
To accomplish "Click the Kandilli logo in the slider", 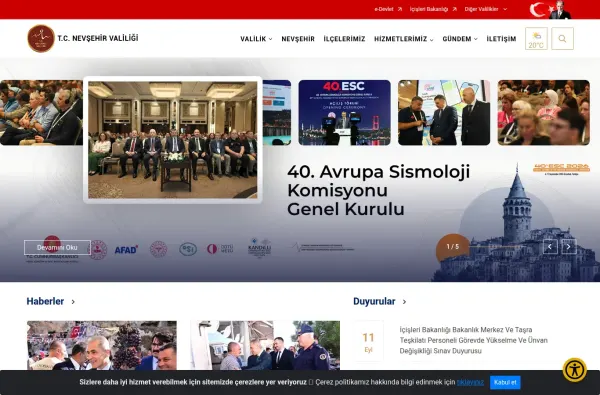I will pos(259,248).
